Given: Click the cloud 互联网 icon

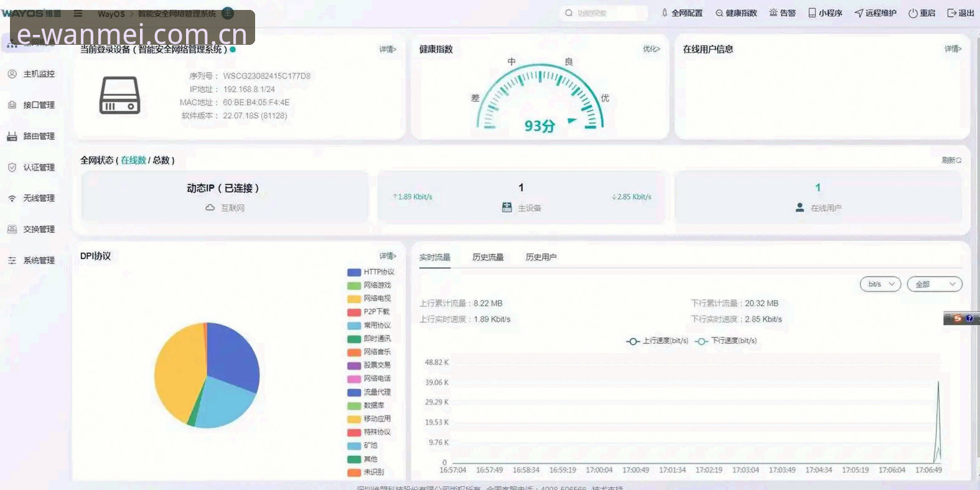Looking at the screenshot, I should click(x=210, y=208).
